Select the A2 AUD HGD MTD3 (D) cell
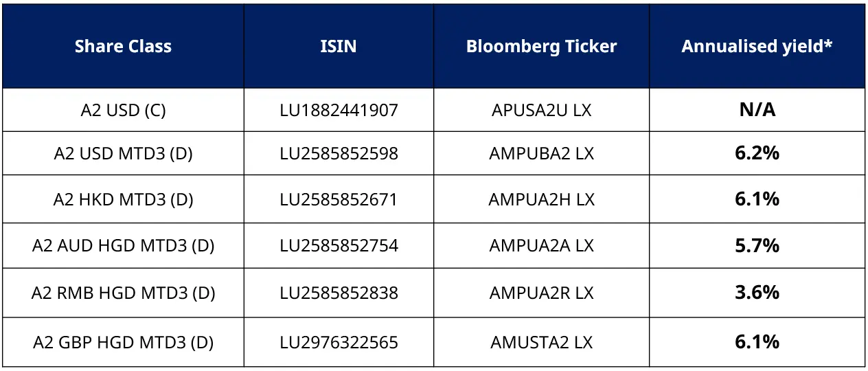Image resolution: width=868 pixels, height=371 pixels. pos(123,245)
